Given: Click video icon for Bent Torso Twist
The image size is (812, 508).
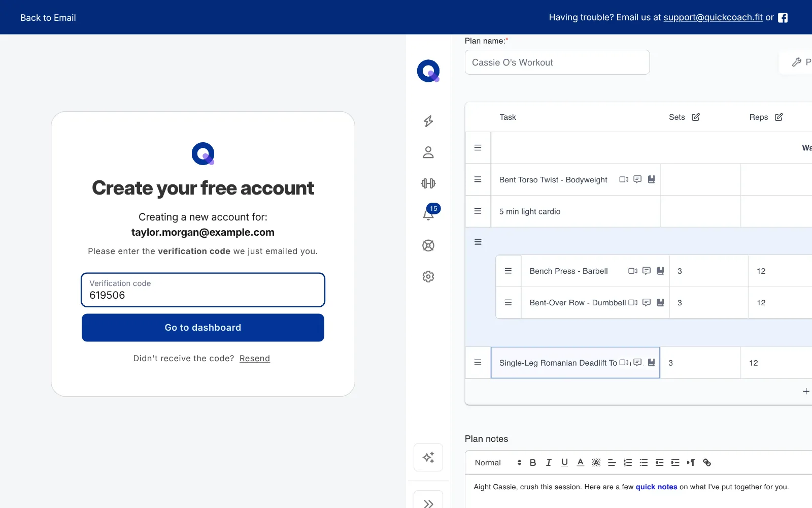Looking at the screenshot, I should pos(624,179).
